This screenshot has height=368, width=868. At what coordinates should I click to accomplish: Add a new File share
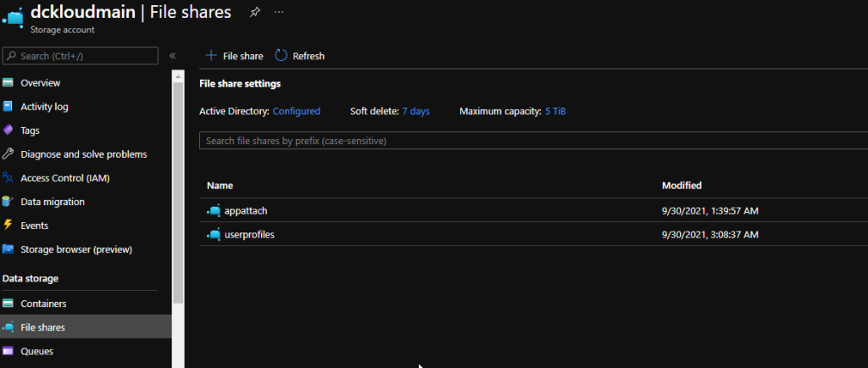234,56
